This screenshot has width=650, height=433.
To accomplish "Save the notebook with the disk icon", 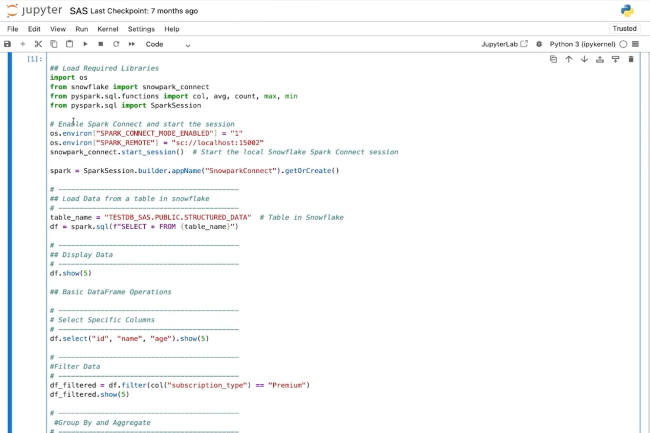I will point(7,44).
